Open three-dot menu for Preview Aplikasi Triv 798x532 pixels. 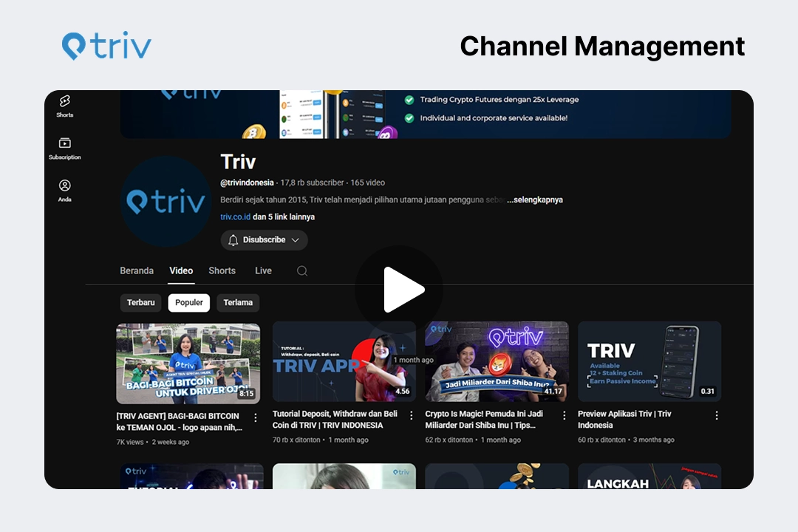(716, 415)
